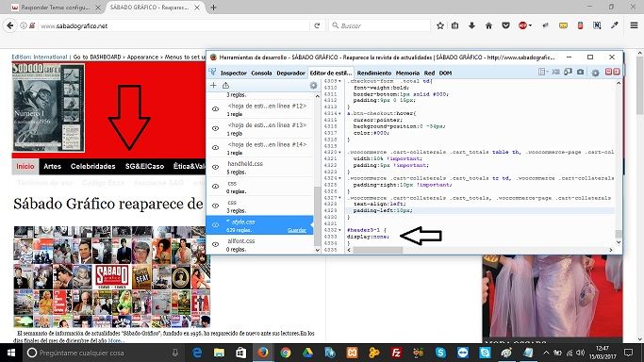644x362 pixels.
Task: Collapse the CSS rule at line 4309
Action: [x=339, y=81]
